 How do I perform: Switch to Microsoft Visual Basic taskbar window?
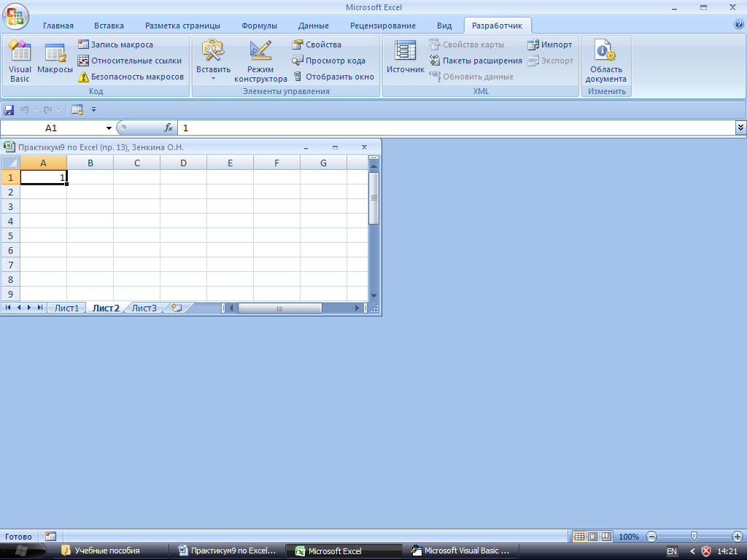point(461,551)
